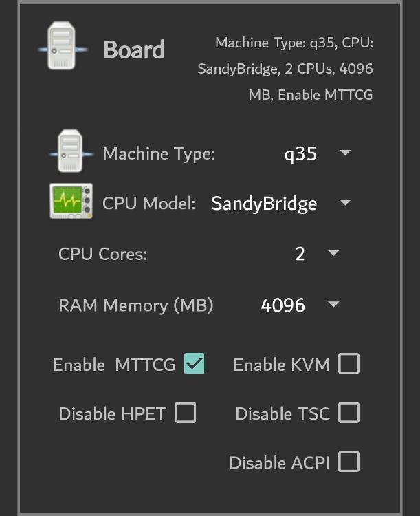Toggle the Disable TSC checkbox

coord(349,412)
